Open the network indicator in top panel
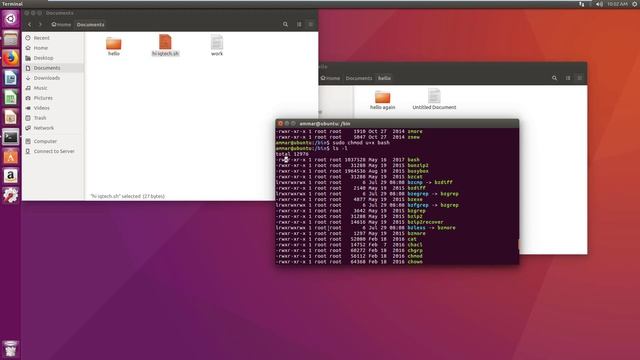640x360 pixels. pos(582,4)
